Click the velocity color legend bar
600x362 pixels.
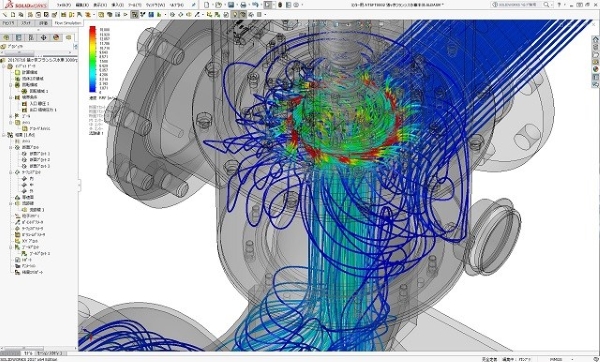pos(93,59)
